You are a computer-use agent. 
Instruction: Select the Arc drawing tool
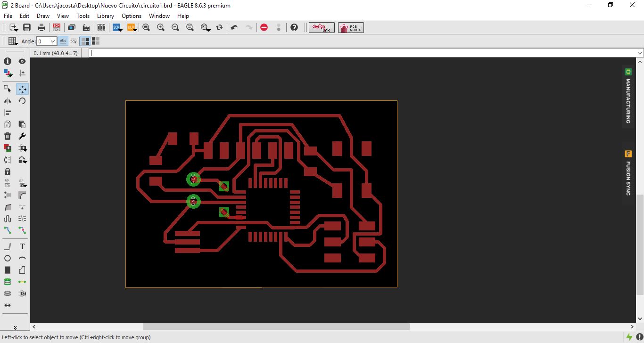coord(22,258)
